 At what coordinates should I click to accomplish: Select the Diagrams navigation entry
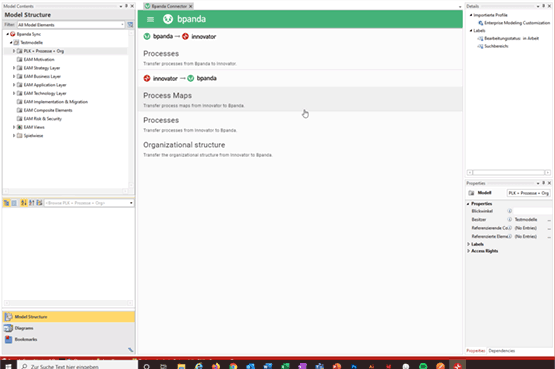click(69, 328)
